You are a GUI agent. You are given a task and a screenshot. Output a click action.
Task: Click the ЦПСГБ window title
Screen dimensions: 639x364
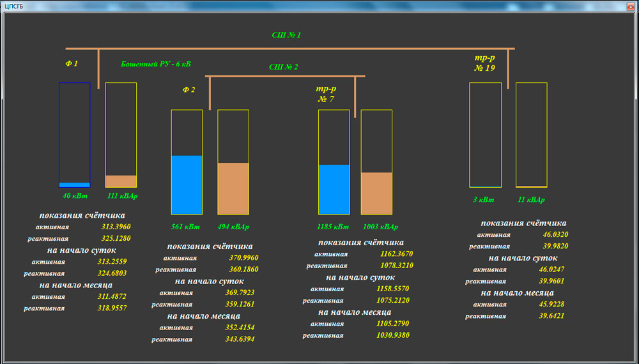[15, 6]
